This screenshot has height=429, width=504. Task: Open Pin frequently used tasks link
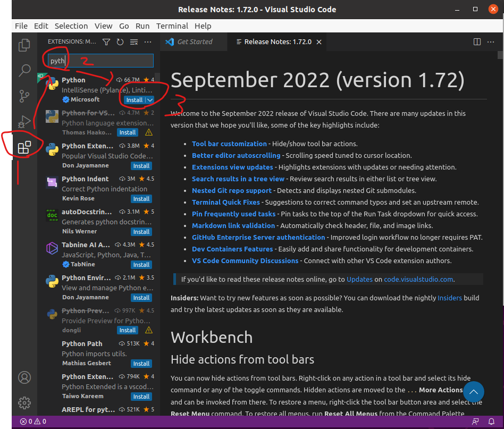tap(234, 214)
